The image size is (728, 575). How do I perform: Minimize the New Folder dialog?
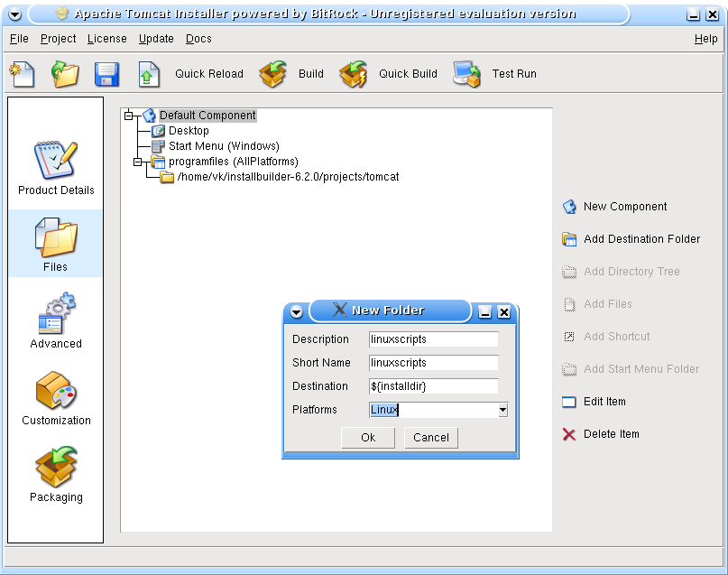(485, 312)
